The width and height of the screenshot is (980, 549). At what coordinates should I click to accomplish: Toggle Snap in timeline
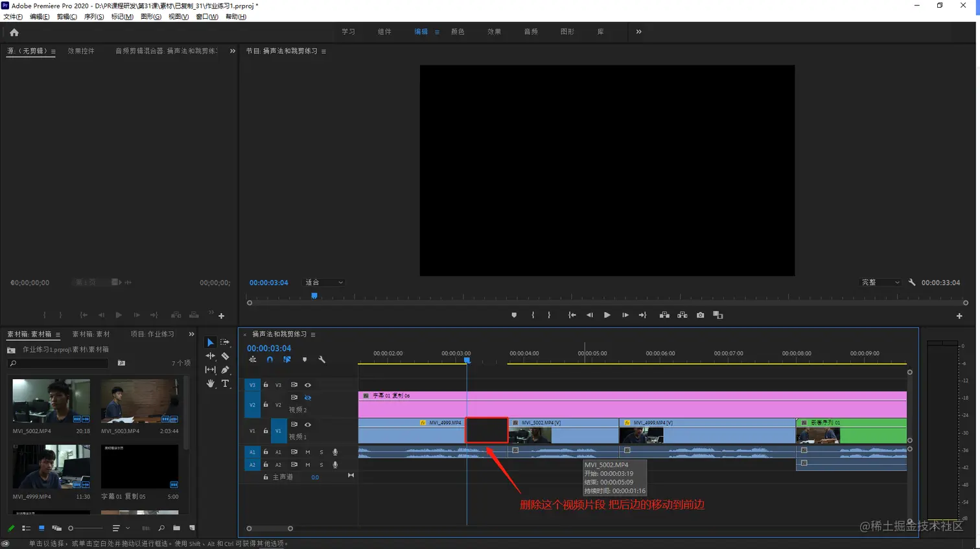tap(270, 360)
